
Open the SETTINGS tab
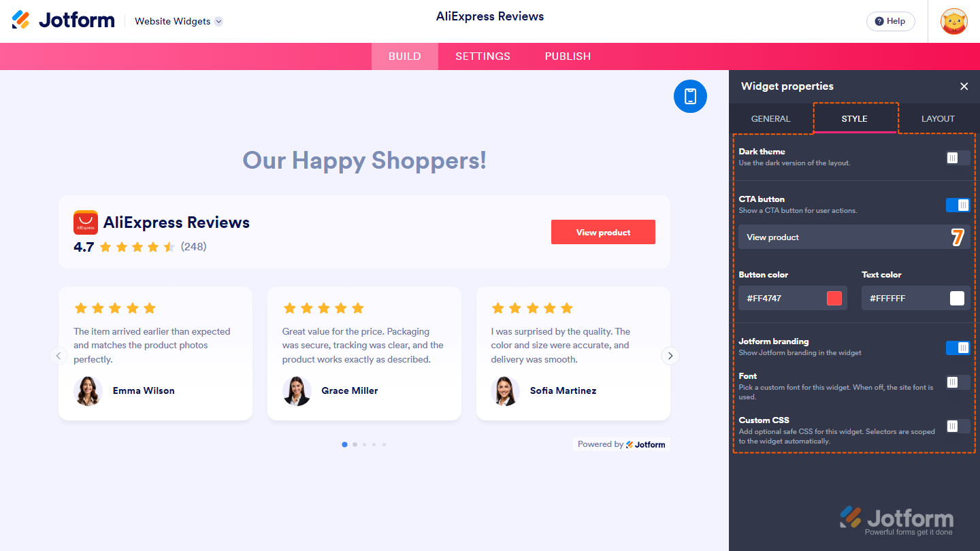(483, 56)
